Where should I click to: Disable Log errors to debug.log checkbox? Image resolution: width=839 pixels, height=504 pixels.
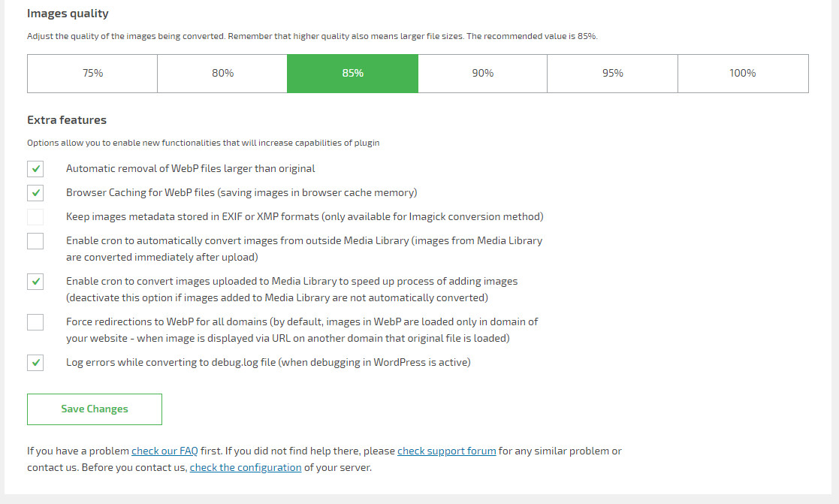click(35, 363)
